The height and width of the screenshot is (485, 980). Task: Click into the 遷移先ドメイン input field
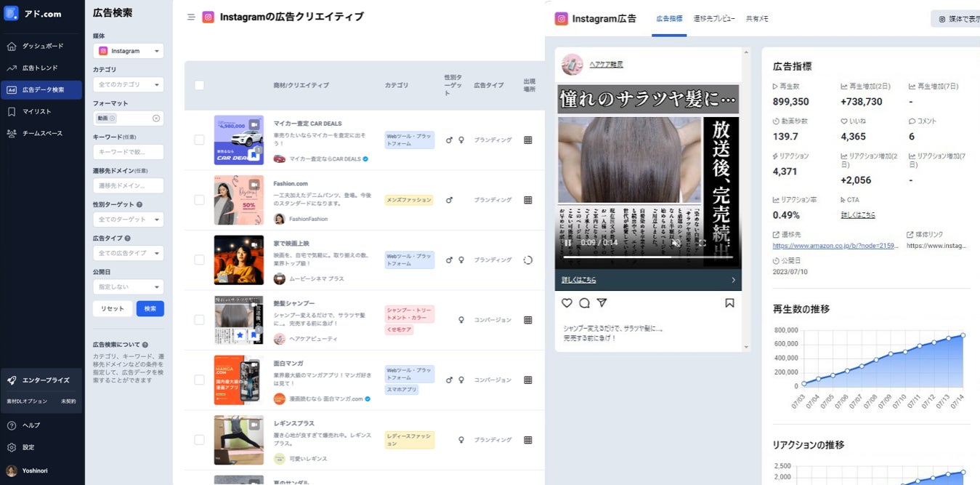coord(129,185)
